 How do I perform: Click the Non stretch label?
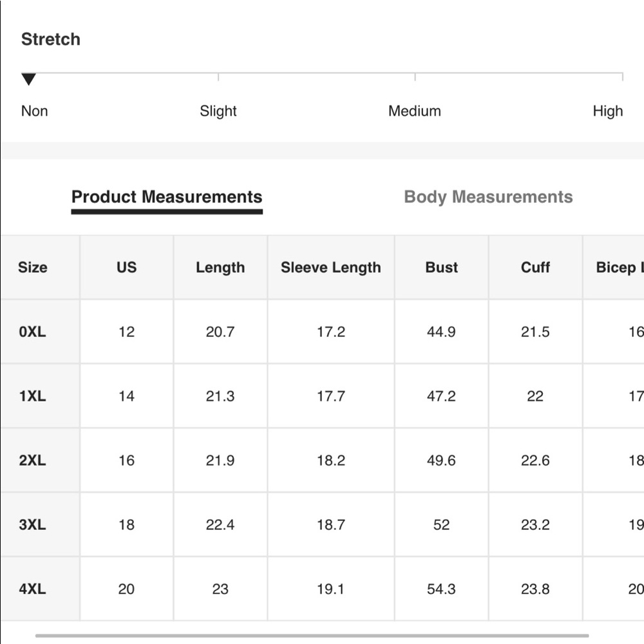pyautogui.click(x=35, y=111)
